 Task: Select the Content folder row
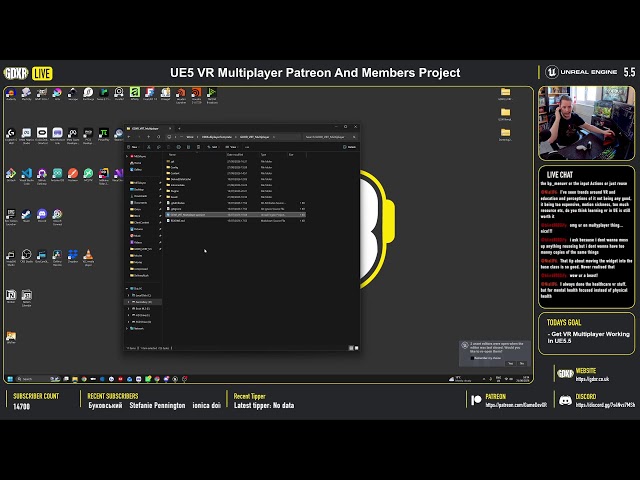coord(236,173)
